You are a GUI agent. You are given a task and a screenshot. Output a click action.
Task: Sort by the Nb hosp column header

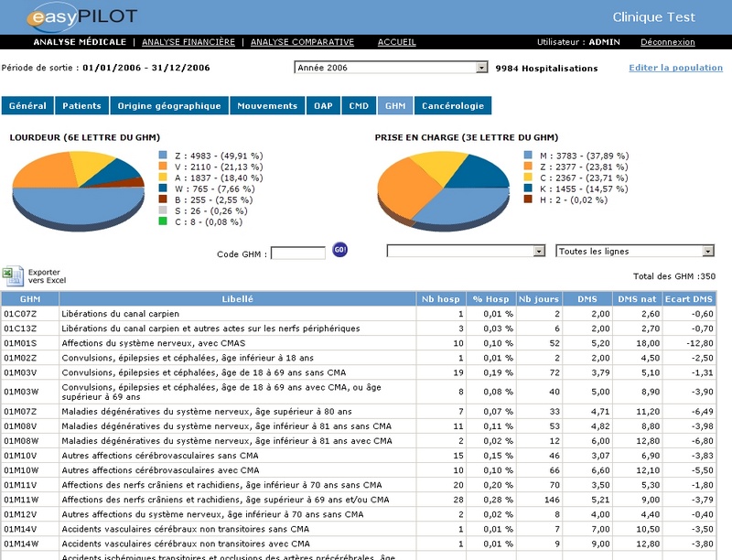[441, 299]
